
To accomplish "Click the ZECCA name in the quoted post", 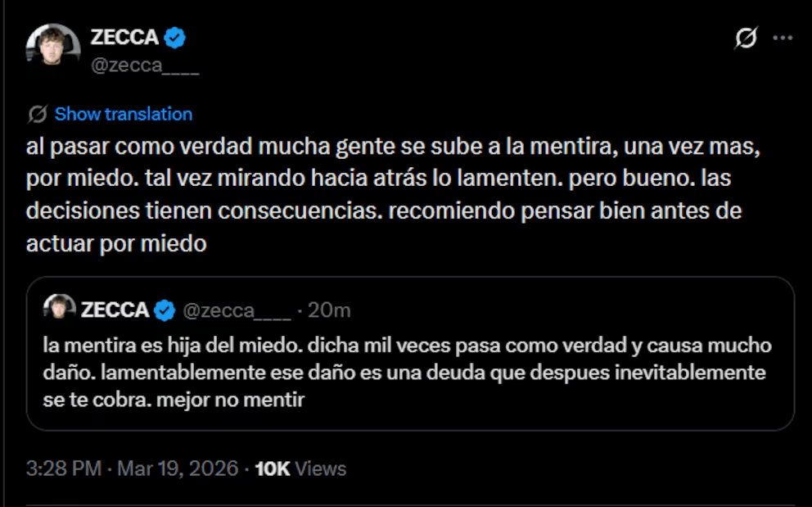I will 115,310.
